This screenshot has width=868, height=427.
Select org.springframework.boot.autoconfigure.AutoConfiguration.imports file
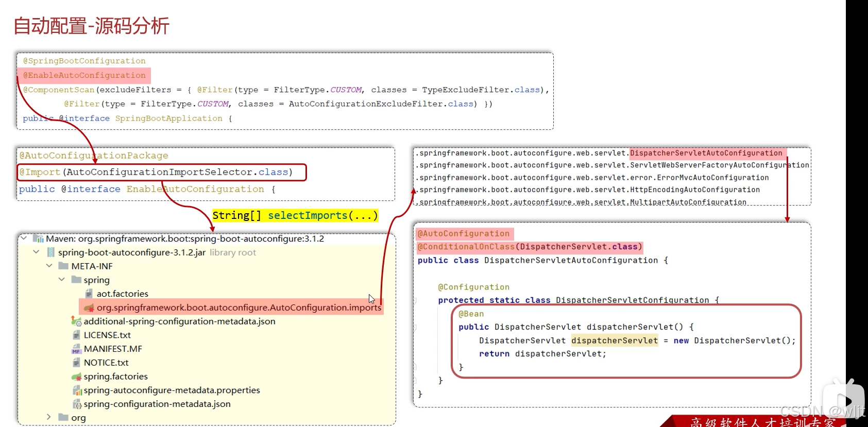pyautogui.click(x=239, y=308)
